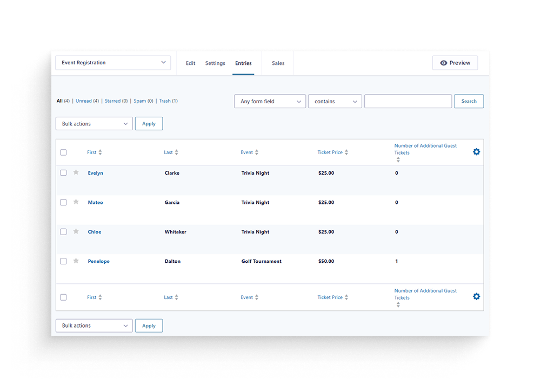Open Penelope's entry link
541x392 pixels.
[98, 261]
